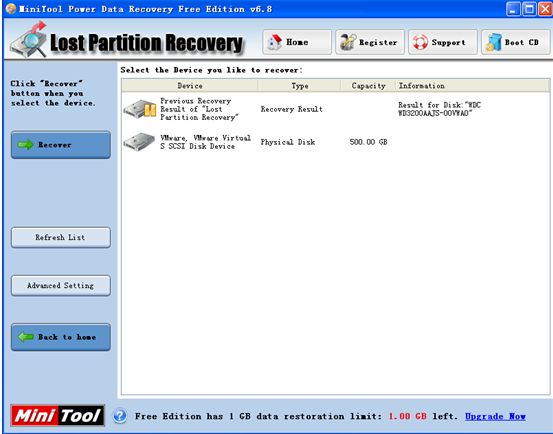Click the Lost Partition Recovery magnifier logo
This screenshot has height=434, width=553.
29,39
